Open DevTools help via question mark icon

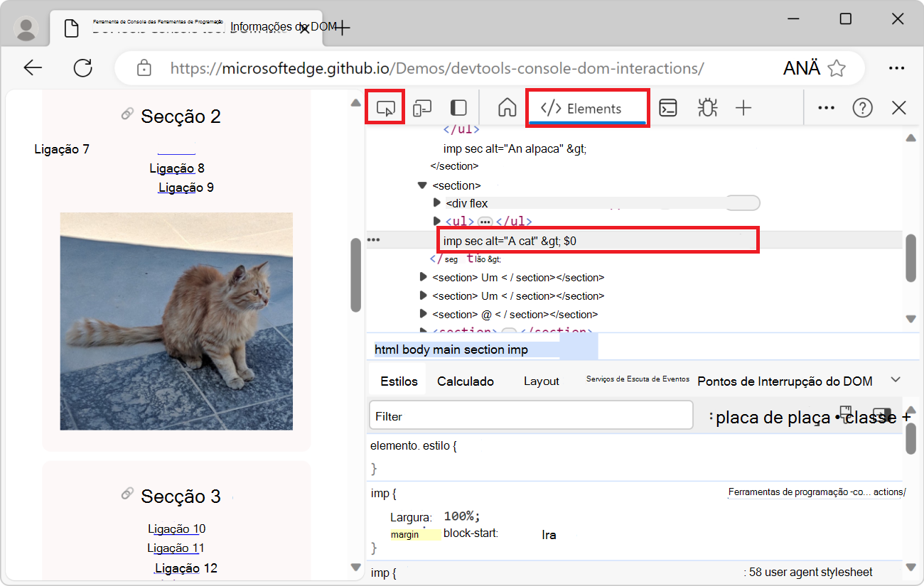862,107
